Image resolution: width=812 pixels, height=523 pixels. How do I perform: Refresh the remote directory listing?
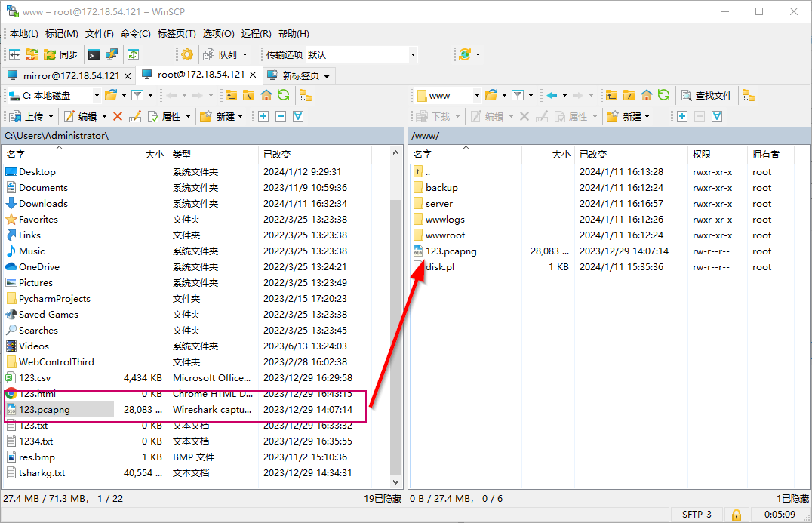coord(663,95)
